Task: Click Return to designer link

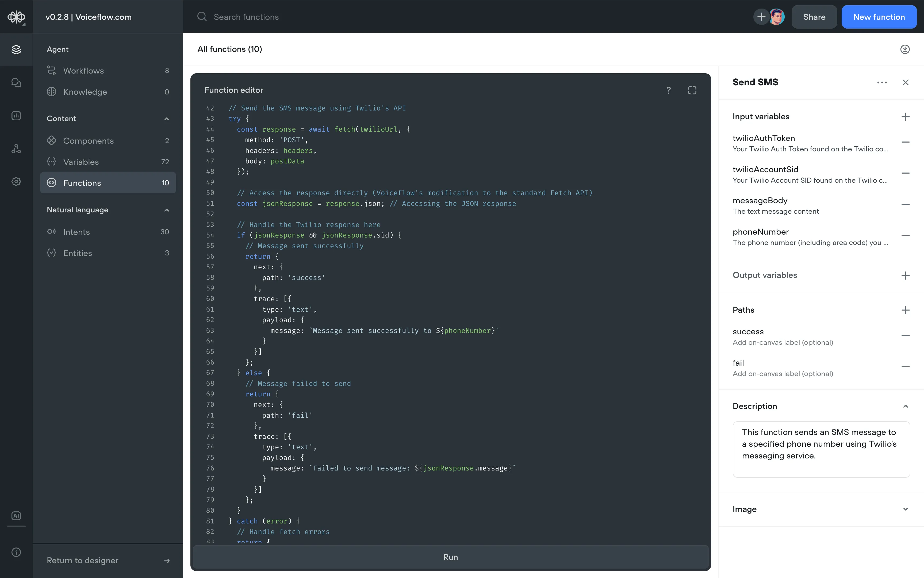Action: [x=83, y=560]
